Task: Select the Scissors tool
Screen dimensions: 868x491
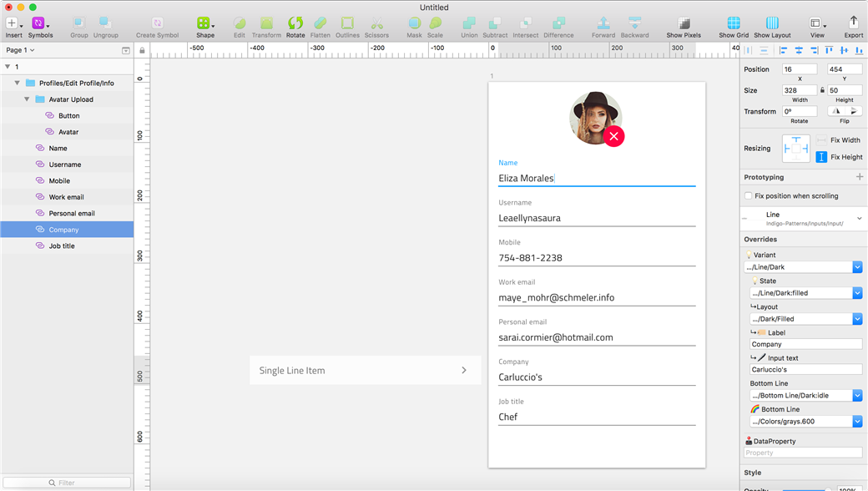Action: click(376, 23)
